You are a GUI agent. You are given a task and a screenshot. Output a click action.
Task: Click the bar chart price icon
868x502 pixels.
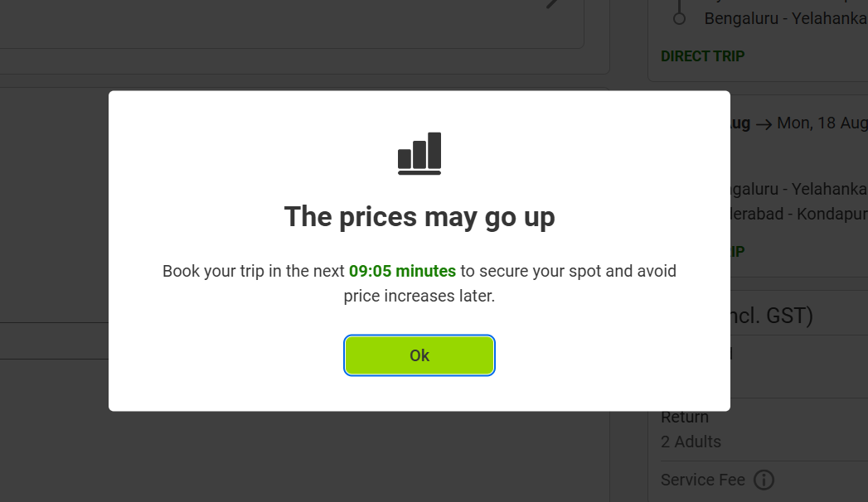(x=419, y=153)
